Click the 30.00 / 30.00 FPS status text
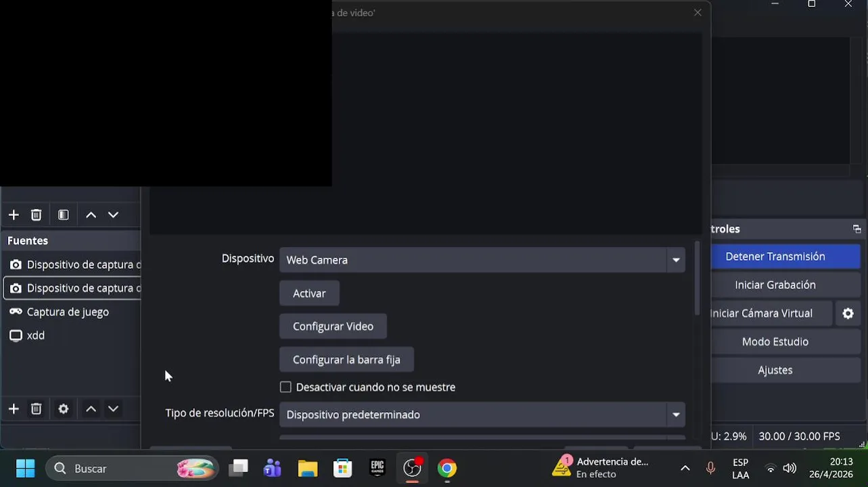Viewport: 868px width, 487px height. pos(799,436)
